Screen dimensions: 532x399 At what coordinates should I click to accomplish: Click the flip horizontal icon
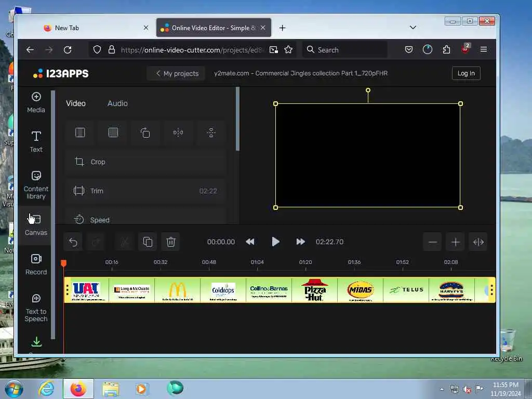178,132
